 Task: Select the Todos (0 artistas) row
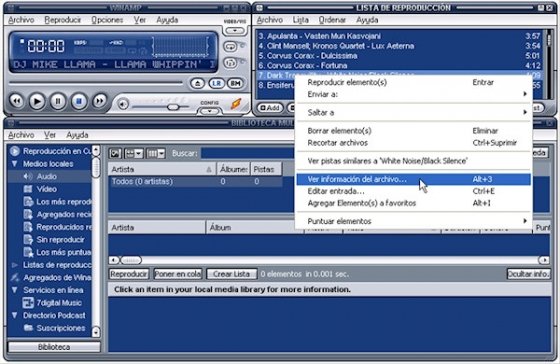(x=195, y=181)
